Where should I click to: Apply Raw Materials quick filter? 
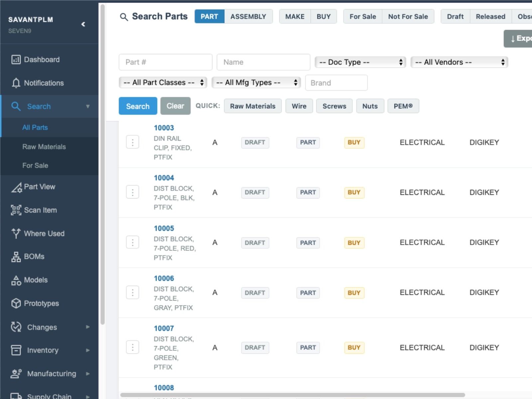point(253,106)
